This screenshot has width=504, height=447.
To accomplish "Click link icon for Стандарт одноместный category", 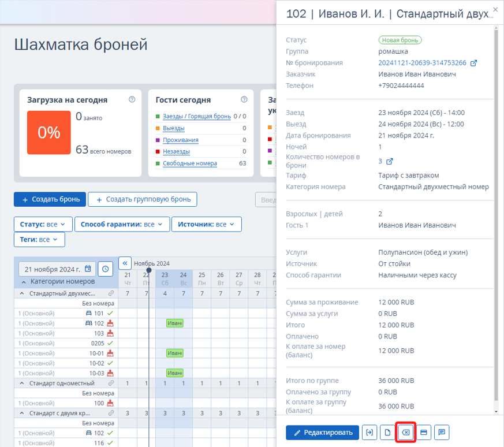I will [x=111, y=383].
